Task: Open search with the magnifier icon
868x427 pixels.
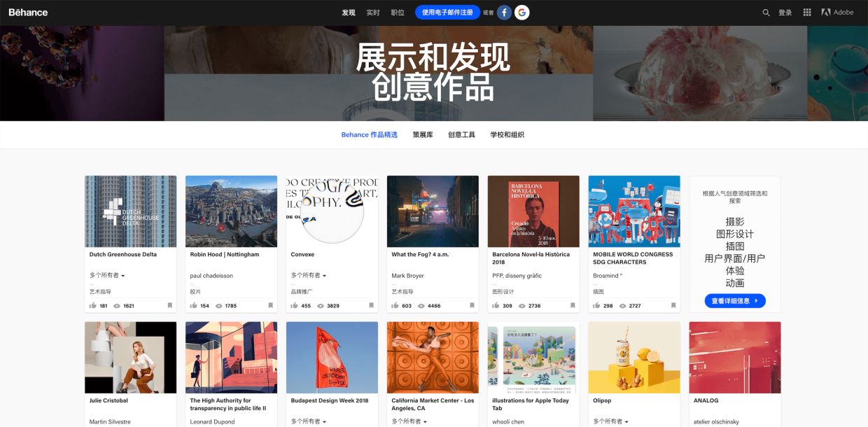Action: pos(766,13)
